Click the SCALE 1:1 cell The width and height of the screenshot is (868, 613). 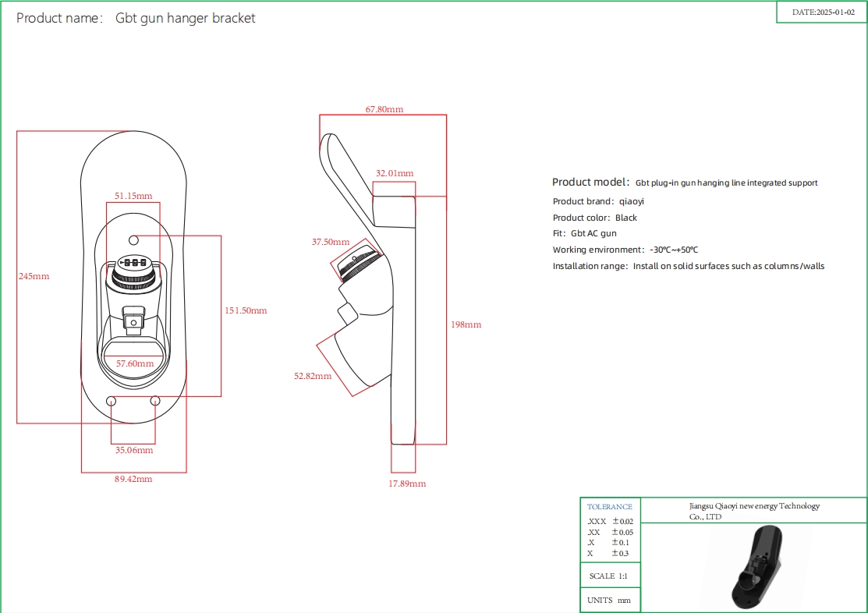click(609, 576)
